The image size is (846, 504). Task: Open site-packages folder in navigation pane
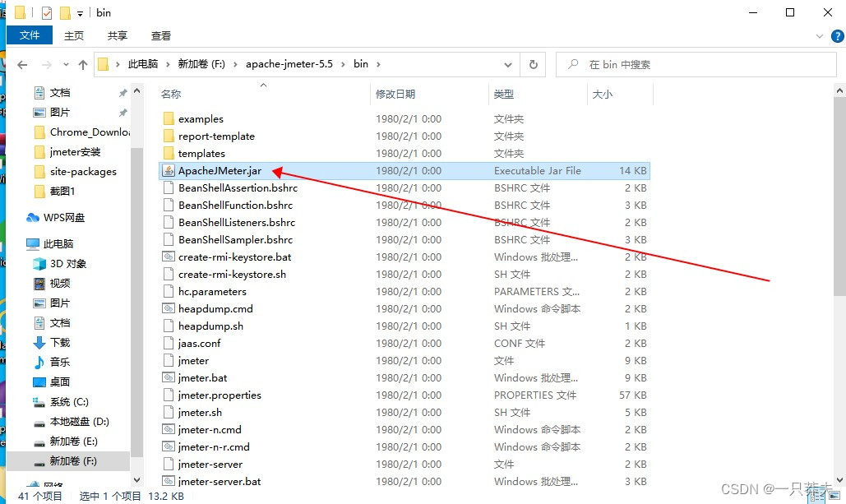tap(83, 172)
